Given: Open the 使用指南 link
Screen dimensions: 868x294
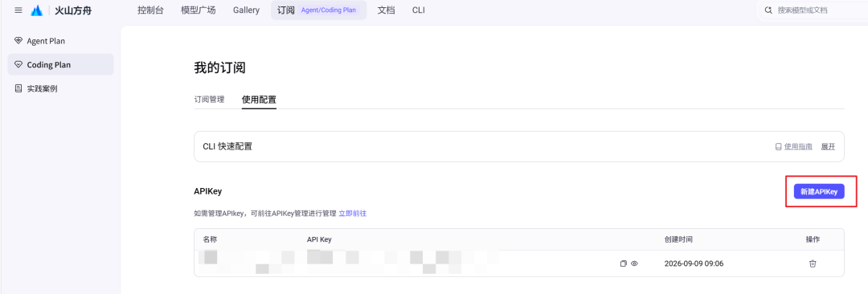Looking at the screenshot, I should (798, 147).
